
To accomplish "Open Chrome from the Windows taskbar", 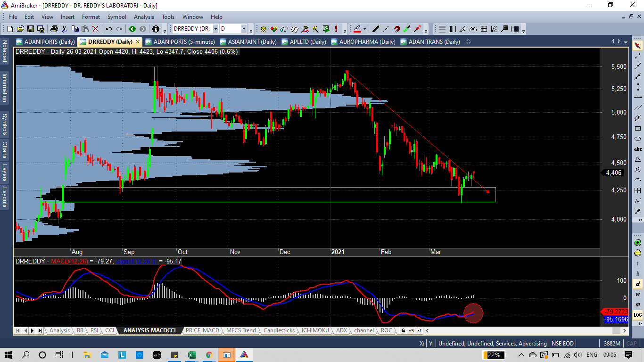I will pos(209,355).
